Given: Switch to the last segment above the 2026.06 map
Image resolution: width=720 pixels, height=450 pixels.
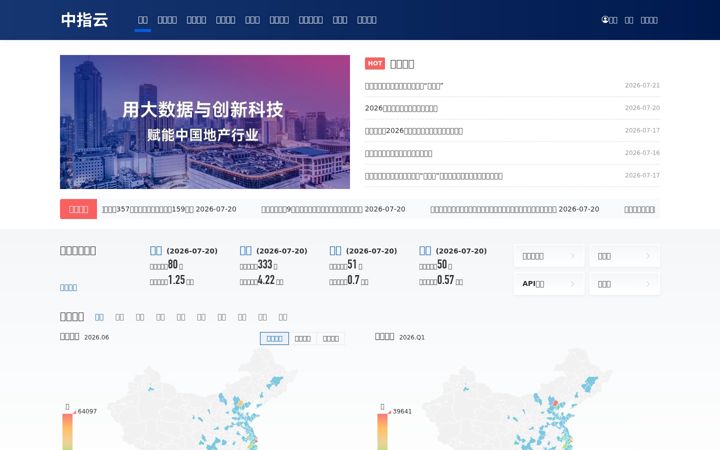Looking at the screenshot, I should pyautogui.click(x=331, y=338).
